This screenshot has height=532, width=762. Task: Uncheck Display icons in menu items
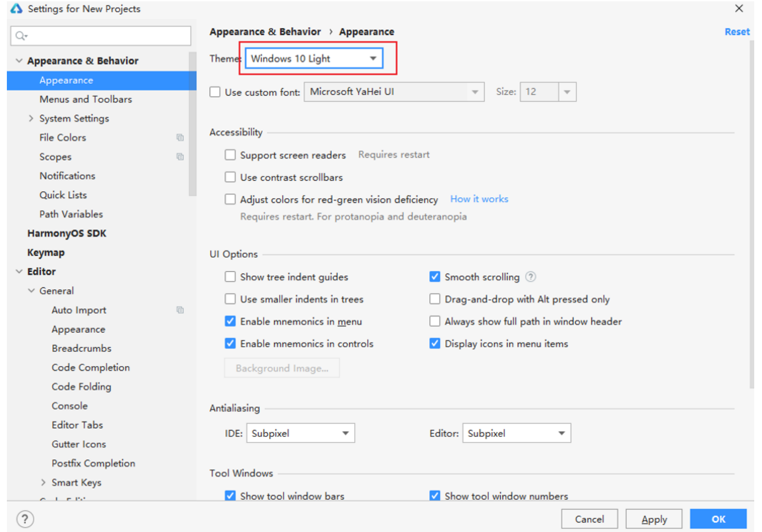pyautogui.click(x=435, y=343)
